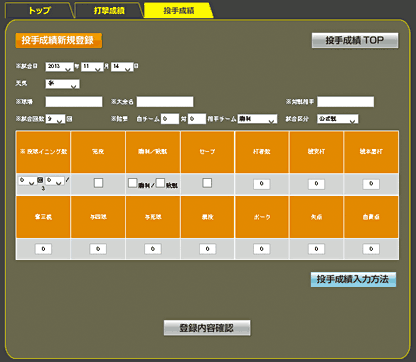416x362 pixels.
Task: Expand the weather (天気) dropdown
Action: [62, 84]
